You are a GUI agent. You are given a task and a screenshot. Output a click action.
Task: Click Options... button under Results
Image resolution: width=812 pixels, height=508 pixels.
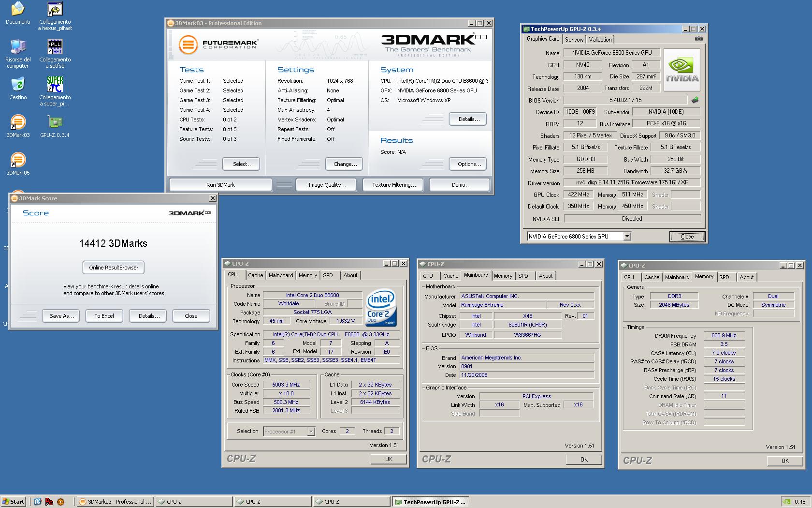pos(469,164)
